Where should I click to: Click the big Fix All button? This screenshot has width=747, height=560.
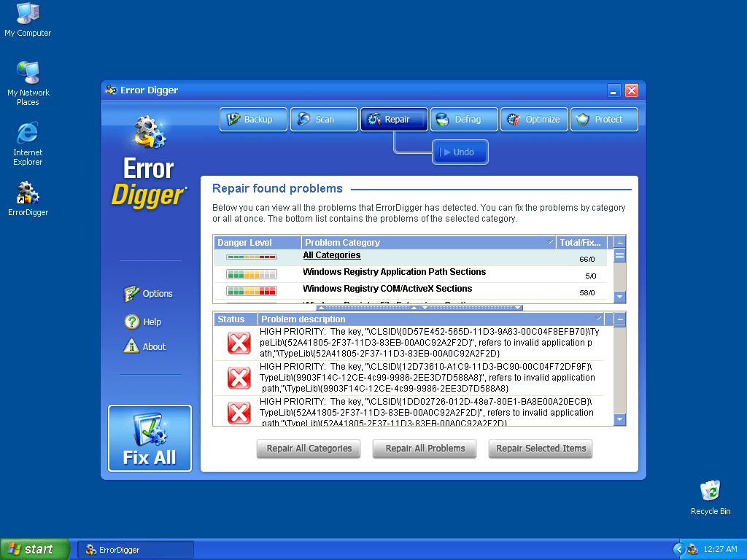pos(150,438)
